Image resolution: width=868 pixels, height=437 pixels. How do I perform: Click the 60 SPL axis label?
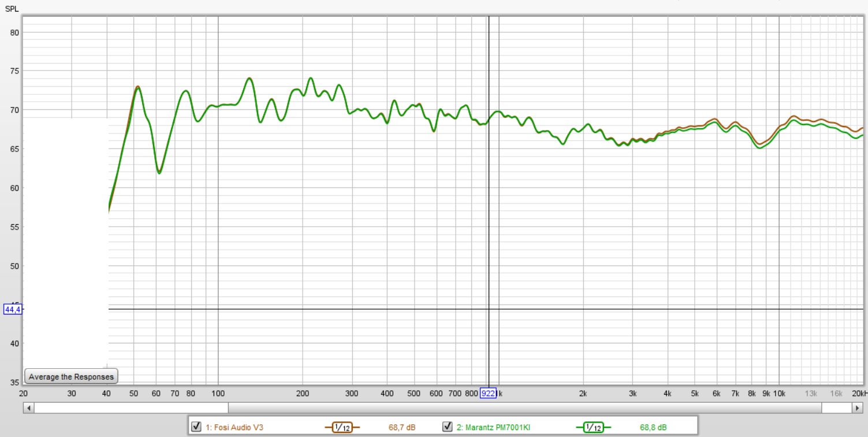tap(15, 188)
